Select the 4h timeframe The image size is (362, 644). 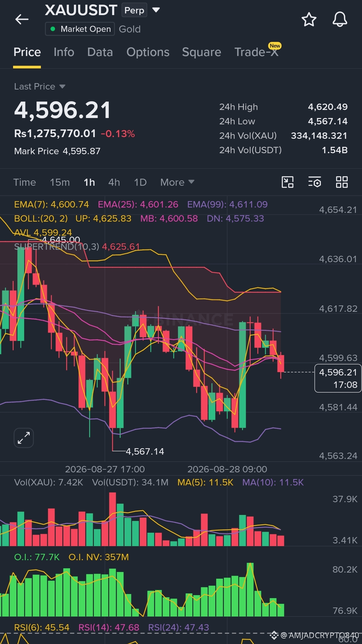(114, 182)
